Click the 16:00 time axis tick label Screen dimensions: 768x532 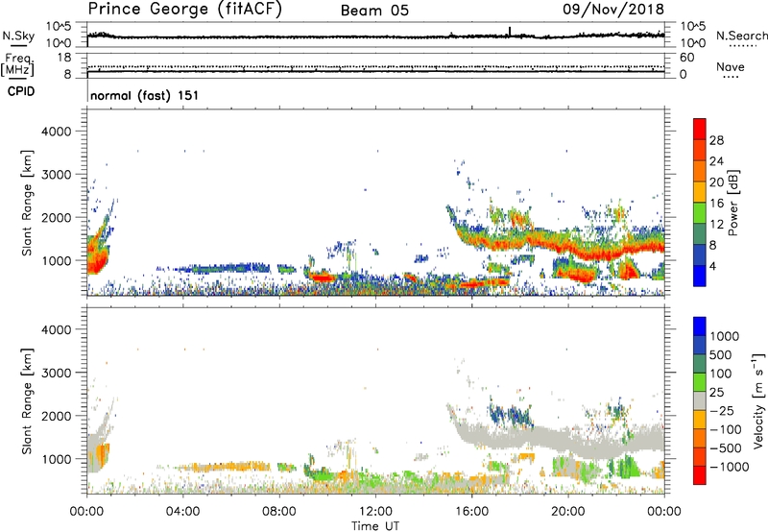471,512
